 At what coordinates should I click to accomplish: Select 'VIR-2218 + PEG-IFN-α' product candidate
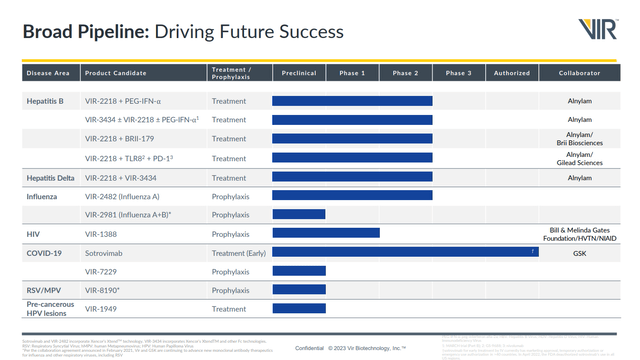coord(123,101)
